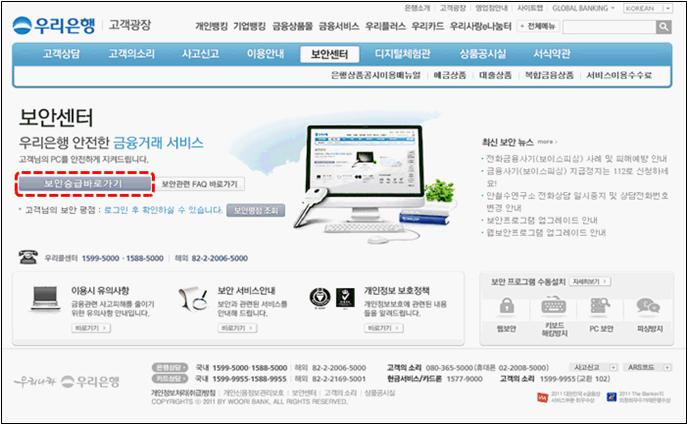Click the blue The Banker award badge
This screenshot has height=424, width=687.
click(x=612, y=397)
